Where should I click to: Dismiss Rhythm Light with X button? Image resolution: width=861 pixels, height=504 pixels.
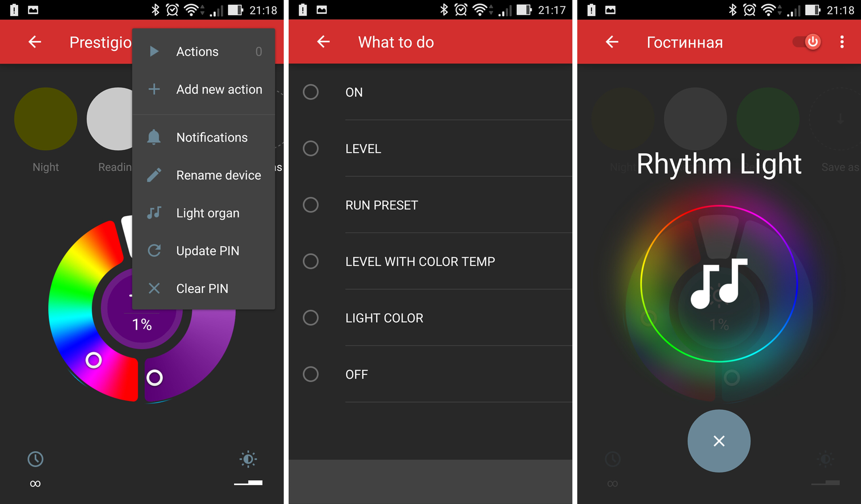click(x=717, y=440)
